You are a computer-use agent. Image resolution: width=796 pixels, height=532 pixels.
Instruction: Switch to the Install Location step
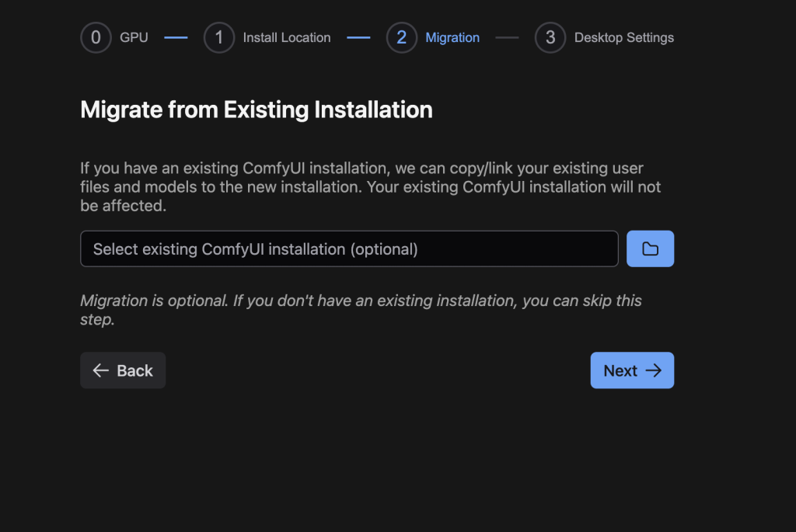click(x=286, y=37)
